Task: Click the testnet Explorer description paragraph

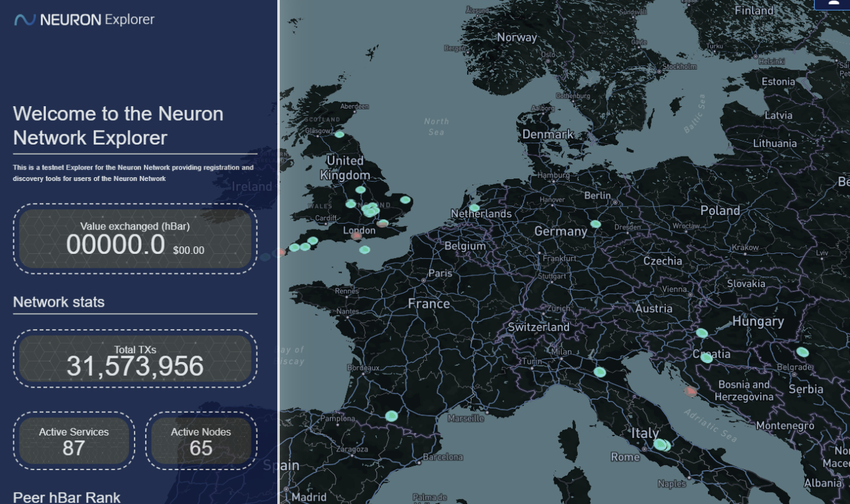Action: [x=133, y=173]
